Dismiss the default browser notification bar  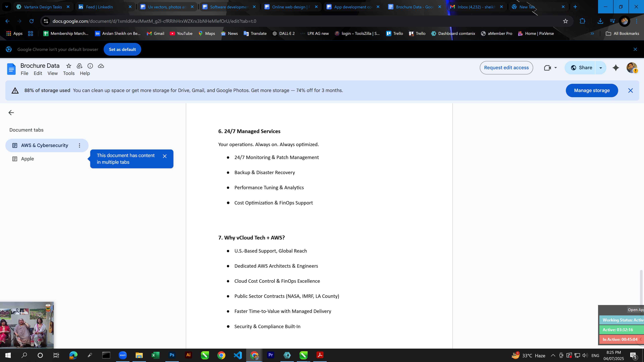point(635,49)
